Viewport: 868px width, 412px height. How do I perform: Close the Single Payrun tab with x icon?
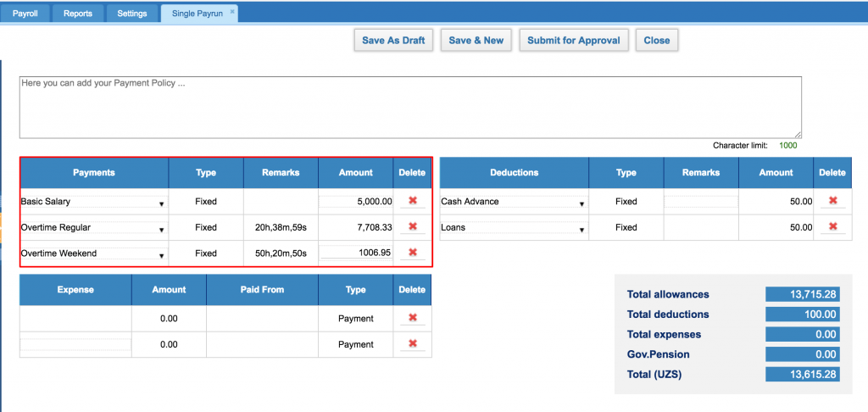tap(232, 11)
